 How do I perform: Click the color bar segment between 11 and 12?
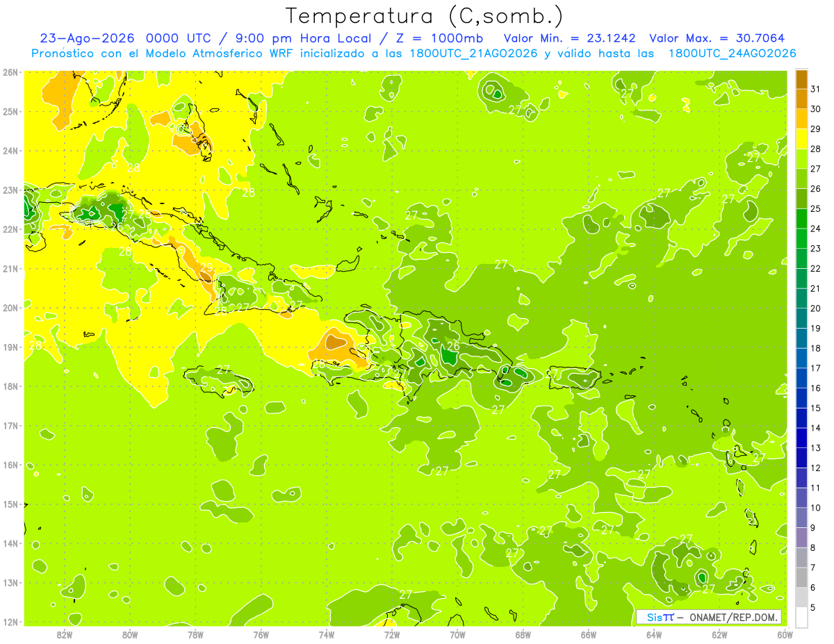coord(801,477)
